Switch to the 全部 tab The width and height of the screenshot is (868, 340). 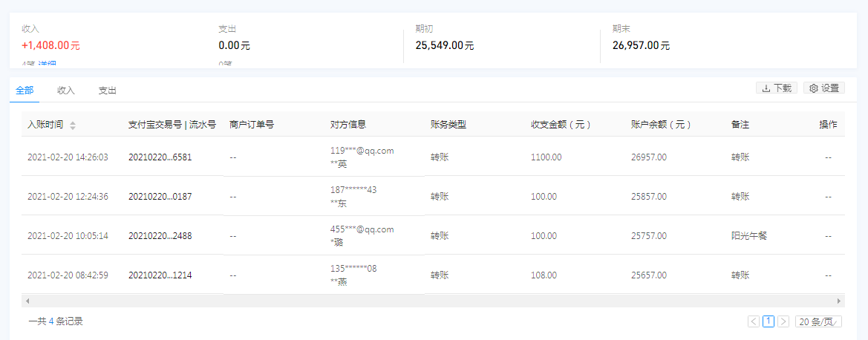point(25,91)
